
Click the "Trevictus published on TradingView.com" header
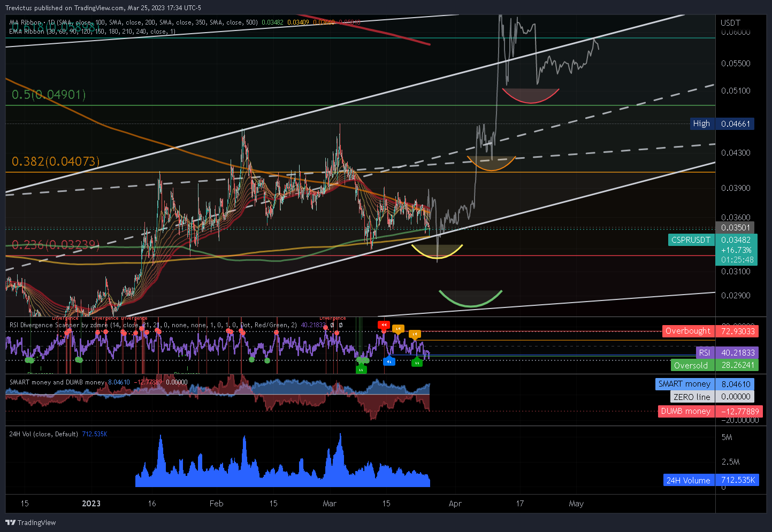tap(103, 7)
